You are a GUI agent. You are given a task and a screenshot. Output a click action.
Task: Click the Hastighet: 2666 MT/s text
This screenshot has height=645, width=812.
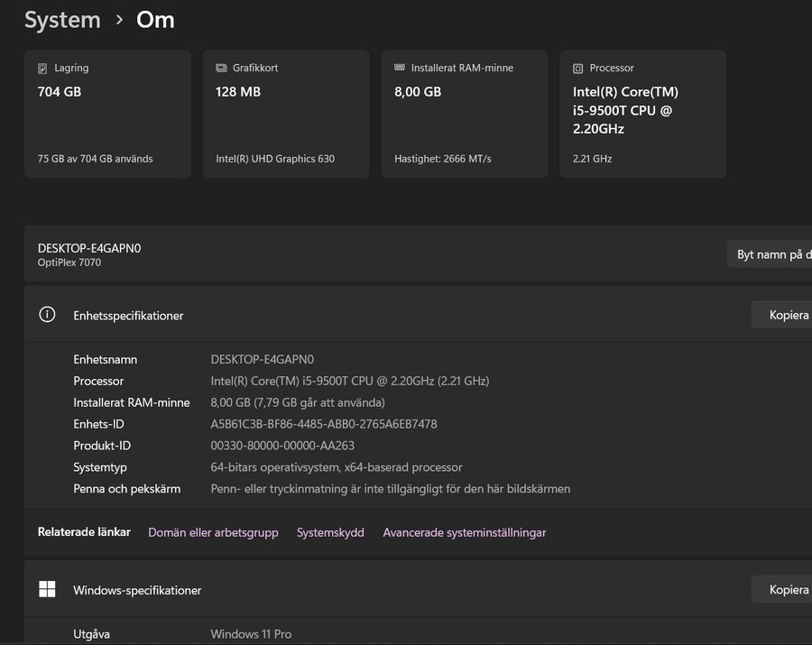point(443,159)
